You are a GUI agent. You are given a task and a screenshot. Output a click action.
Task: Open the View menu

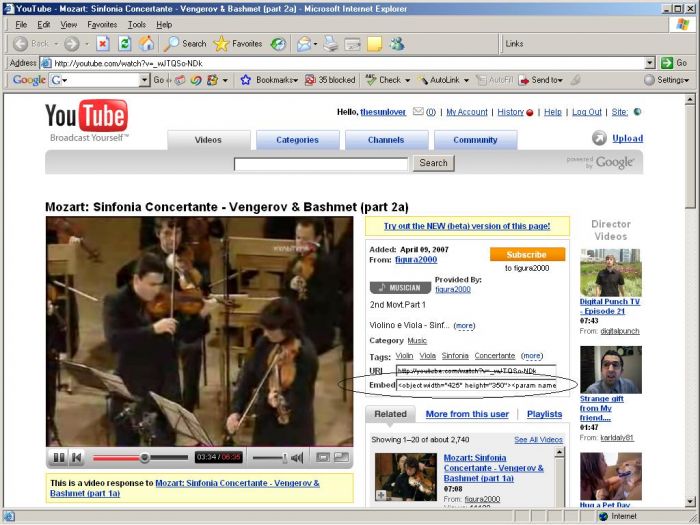pyautogui.click(x=68, y=25)
